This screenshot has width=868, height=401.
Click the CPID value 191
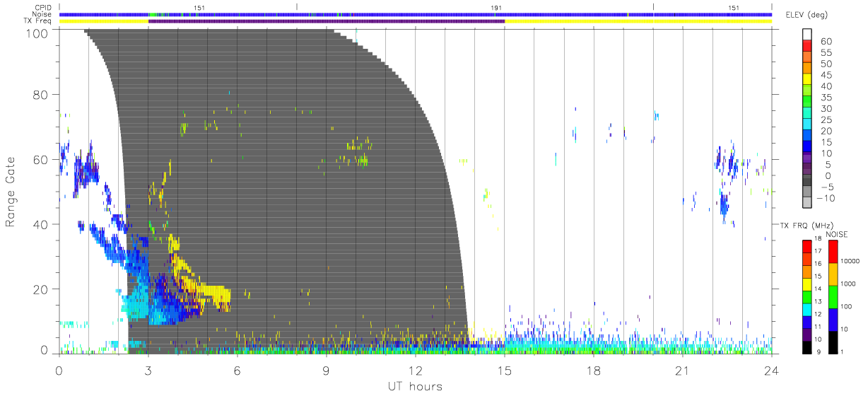click(x=496, y=8)
